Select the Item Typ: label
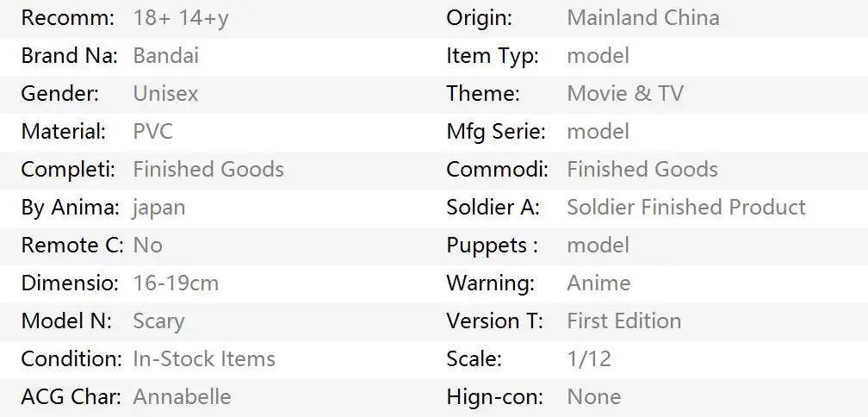 click(x=492, y=56)
